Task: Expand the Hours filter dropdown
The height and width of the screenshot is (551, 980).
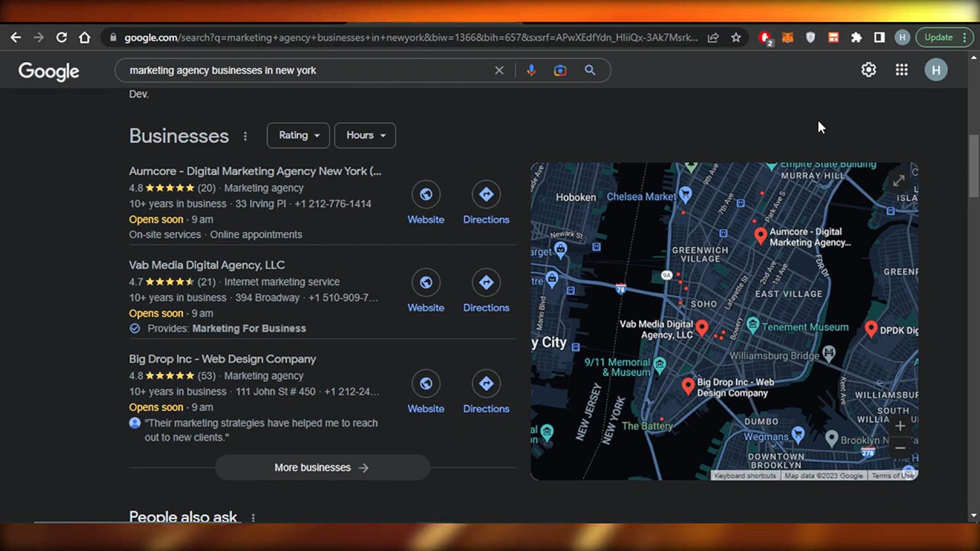Action: coord(365,135)
